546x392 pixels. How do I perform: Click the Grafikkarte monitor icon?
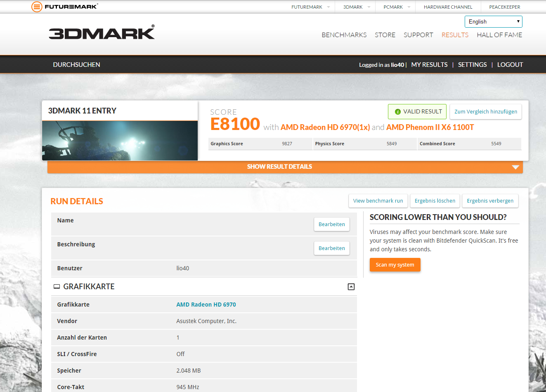(x=57, y=287)
